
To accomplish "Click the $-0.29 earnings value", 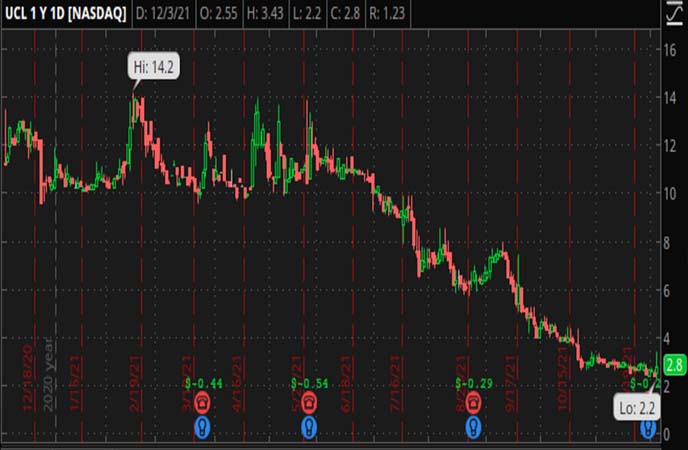I will (x=474, y=384).
